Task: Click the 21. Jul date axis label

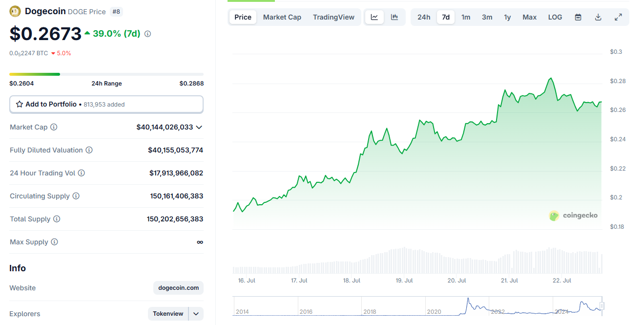Action: coord(509,281)
